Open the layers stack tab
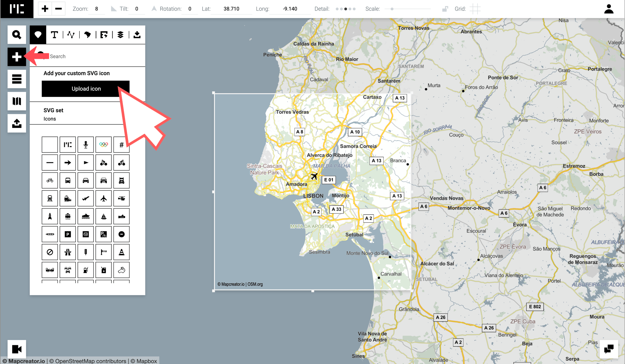The height and width of the screenshot is (364, 625). click(120, 35)
